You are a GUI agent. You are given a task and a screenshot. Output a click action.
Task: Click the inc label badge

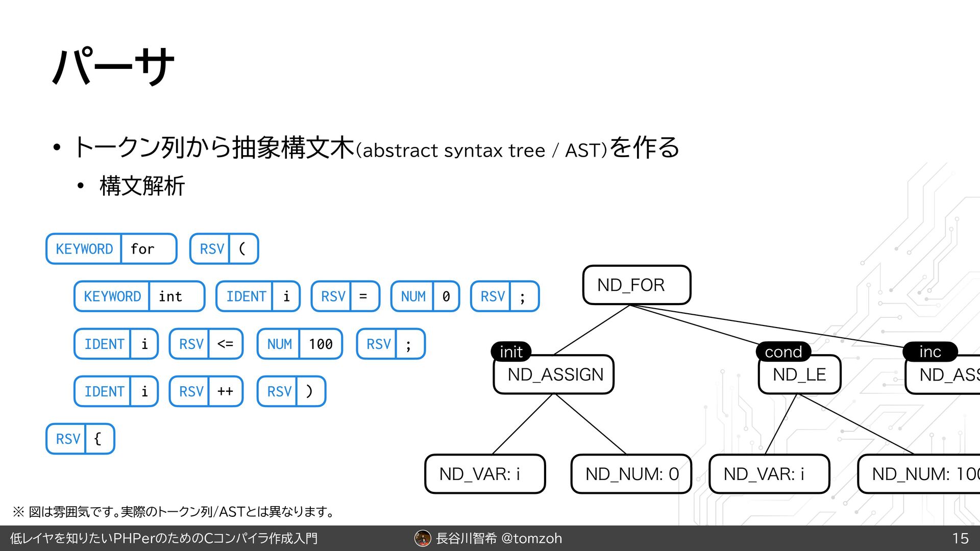pyautogui.click(x=929, y=352)
